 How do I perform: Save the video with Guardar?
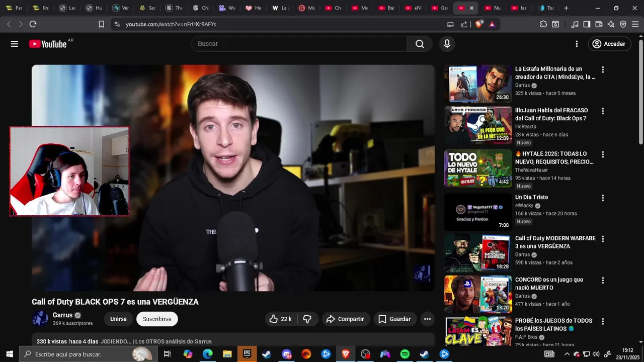[394, 319]
